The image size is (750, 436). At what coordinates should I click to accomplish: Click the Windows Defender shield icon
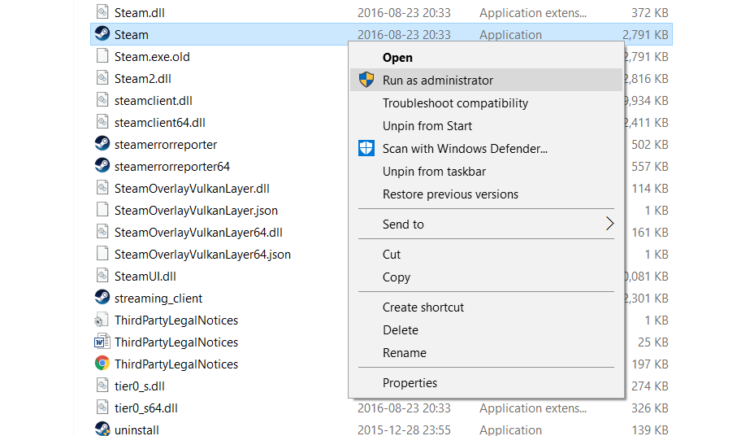366,148
